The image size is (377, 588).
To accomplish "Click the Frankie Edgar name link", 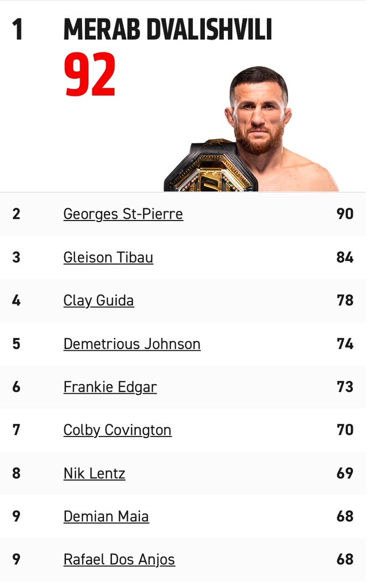I will point(110,387).
